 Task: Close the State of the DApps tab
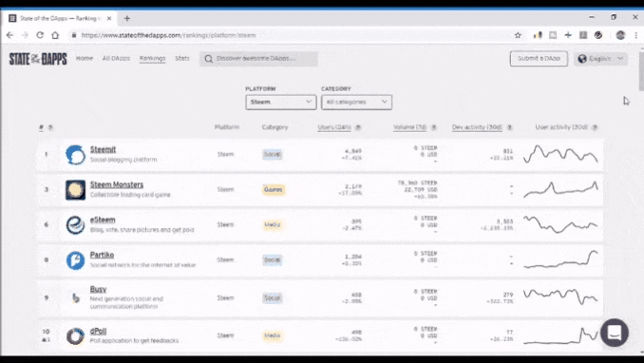coord(109,18)
